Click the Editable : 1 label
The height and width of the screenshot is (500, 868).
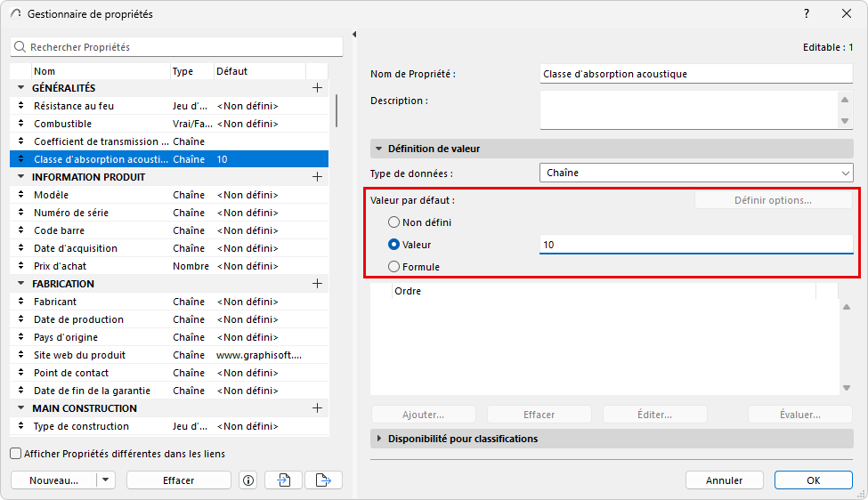828,47
